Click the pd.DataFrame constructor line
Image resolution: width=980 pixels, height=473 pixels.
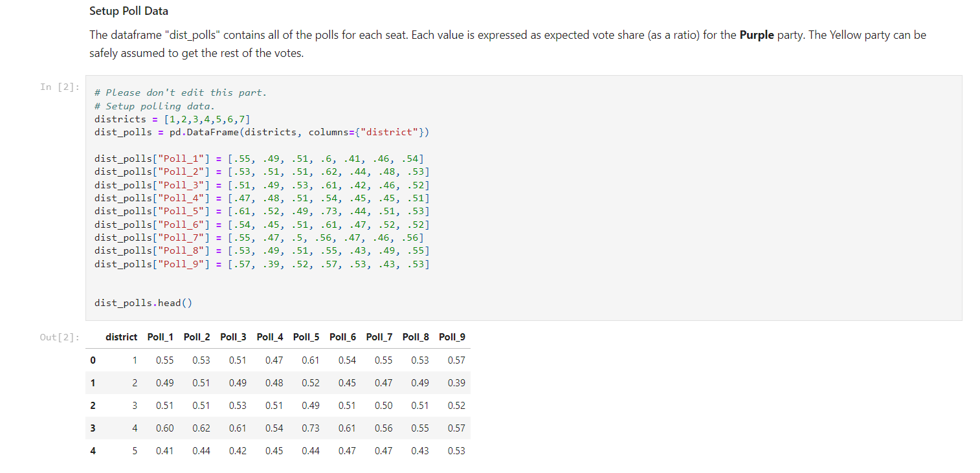[x=261, y=132]
